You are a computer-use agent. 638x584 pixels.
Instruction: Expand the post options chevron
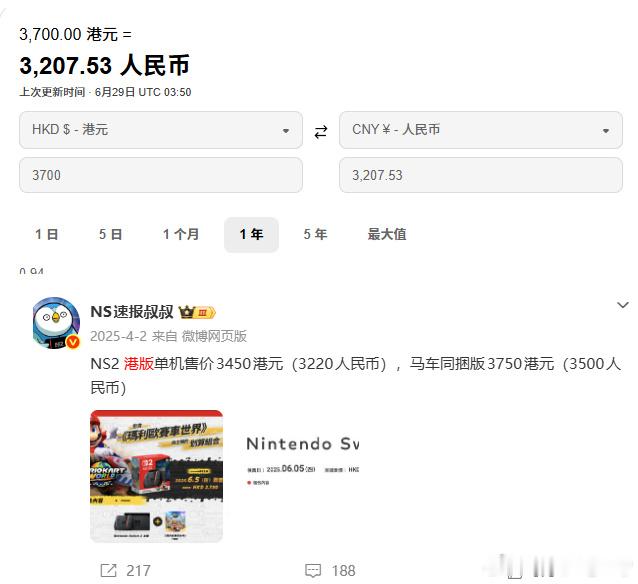coord(623,305)
